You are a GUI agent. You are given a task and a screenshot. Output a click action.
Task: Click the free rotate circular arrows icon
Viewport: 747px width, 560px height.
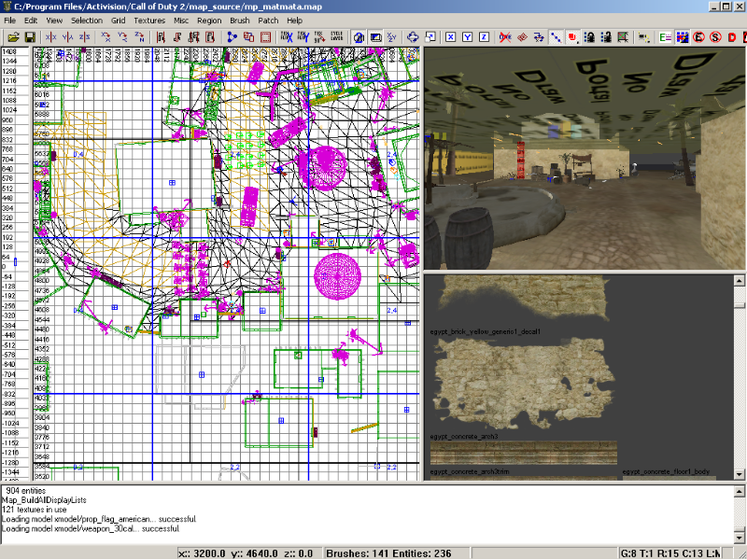pyautogui.click(x=413, y=37)
